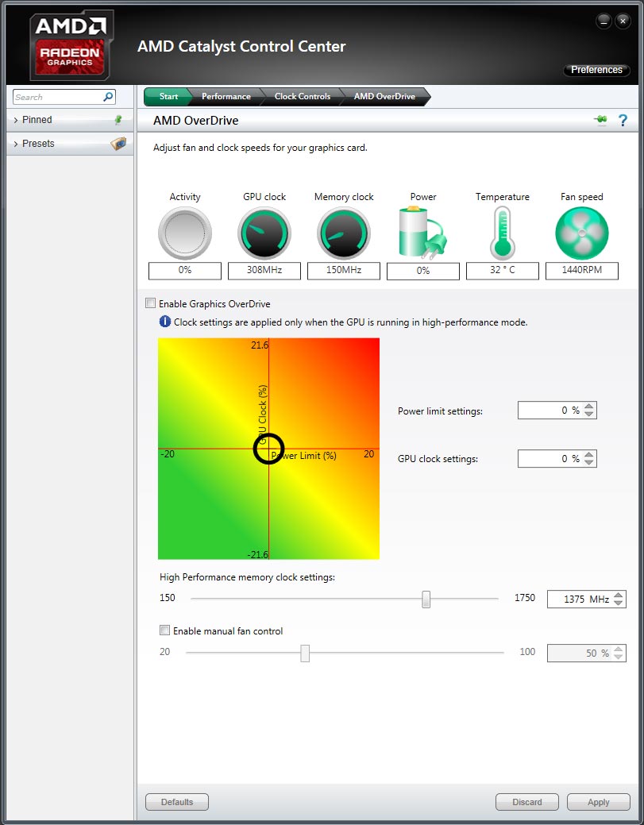Decrease fan speed percent with down arrow

point(619,657)
